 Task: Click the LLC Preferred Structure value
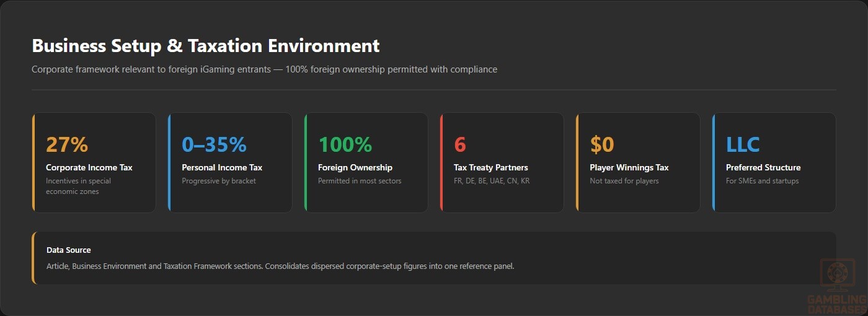(743, 144)
